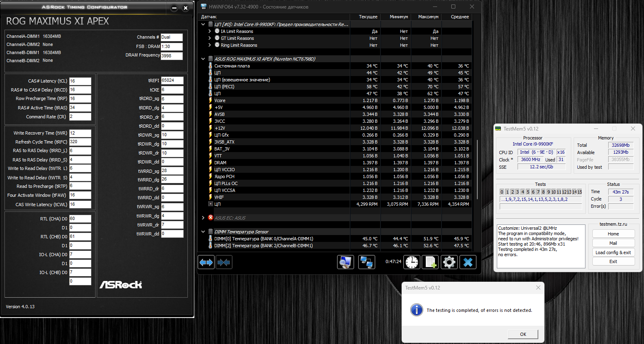Viewport: 644px width, 344px height.
Task: Click the Минимум column header
Action: point(396,17)
